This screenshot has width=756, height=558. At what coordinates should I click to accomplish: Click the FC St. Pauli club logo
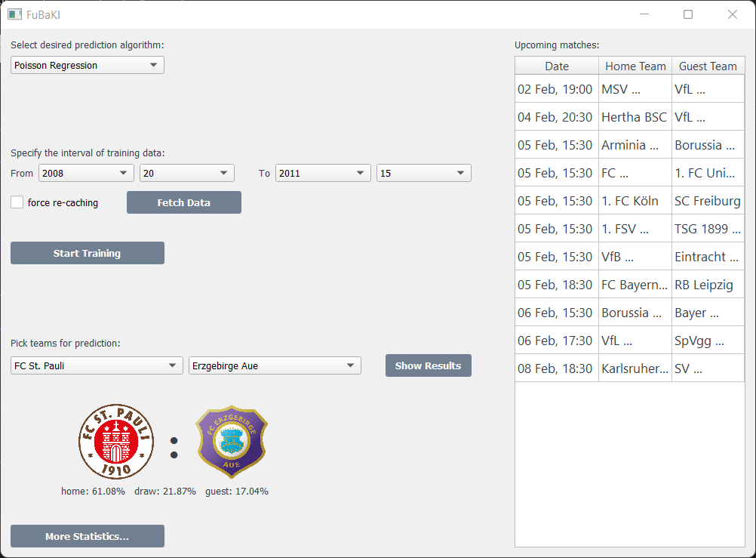[116, 441]
